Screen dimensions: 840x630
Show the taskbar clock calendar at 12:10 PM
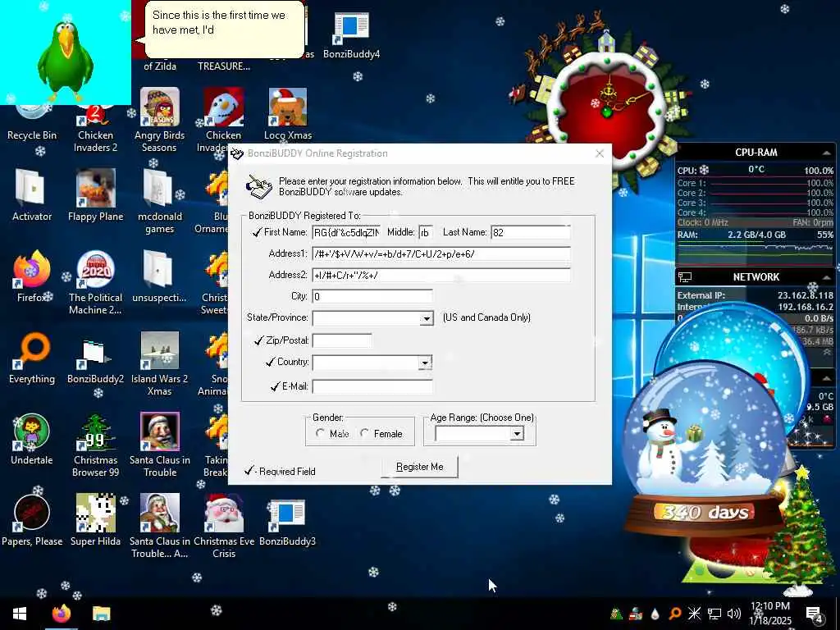769,614
